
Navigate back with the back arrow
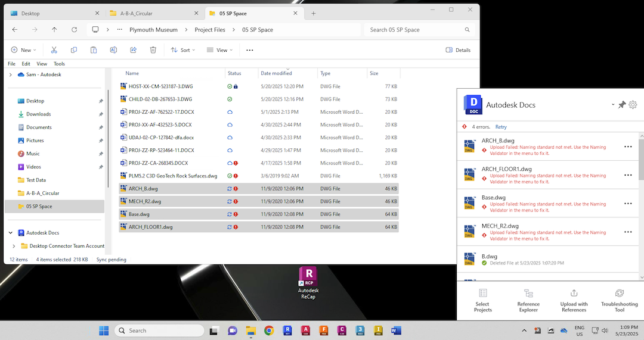coord(15,30)
